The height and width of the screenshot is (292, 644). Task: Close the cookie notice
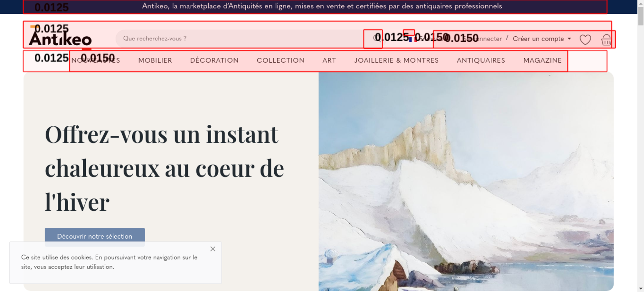213,249
